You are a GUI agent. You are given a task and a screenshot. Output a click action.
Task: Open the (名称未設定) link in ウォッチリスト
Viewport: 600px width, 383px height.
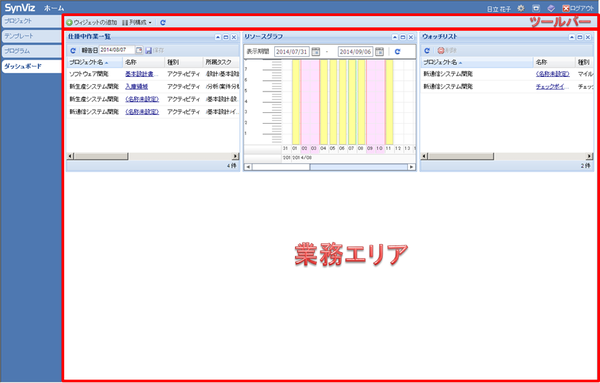tap(553, 74)
